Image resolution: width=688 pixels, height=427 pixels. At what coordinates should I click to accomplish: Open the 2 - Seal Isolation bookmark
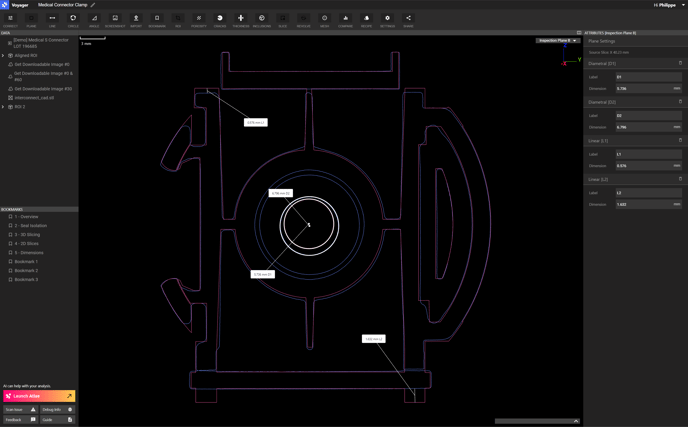coord(30,226)
